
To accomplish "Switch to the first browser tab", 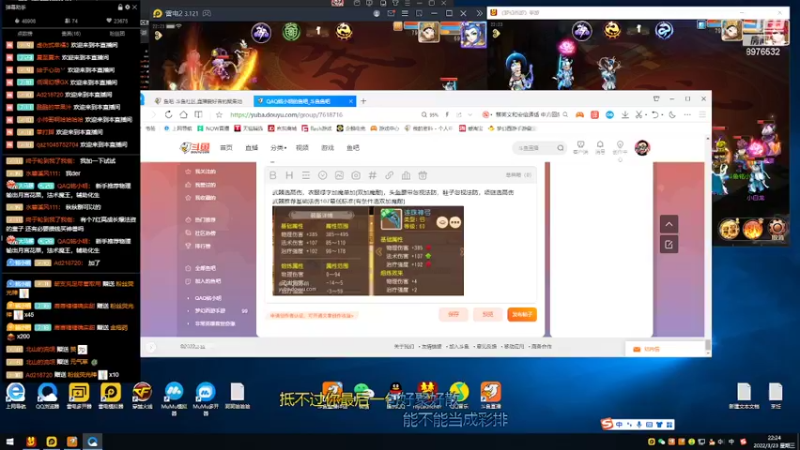I will pos(199,101).
